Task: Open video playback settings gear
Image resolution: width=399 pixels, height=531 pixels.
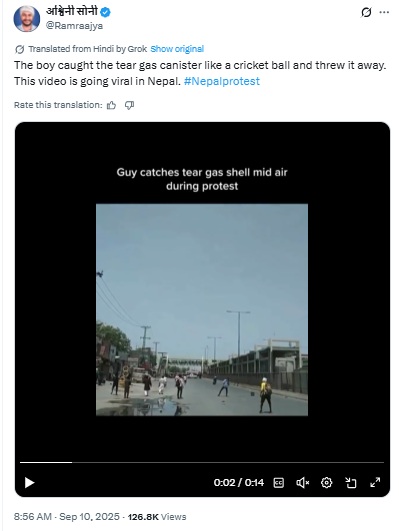Action: (327, 483)
